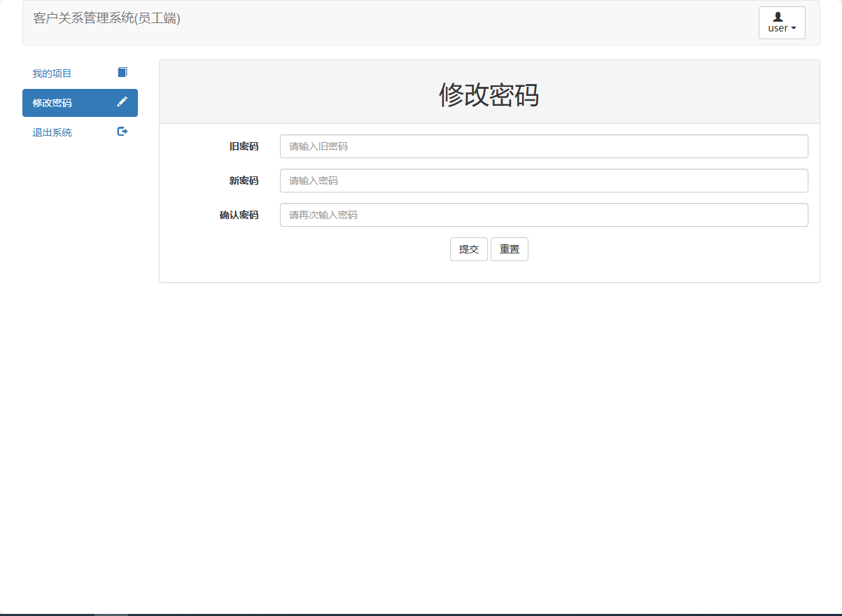Screen dimensions: 842x616
Task: Open the 我的项目 sidebar entry via its icon
Action: click(122, 71)
